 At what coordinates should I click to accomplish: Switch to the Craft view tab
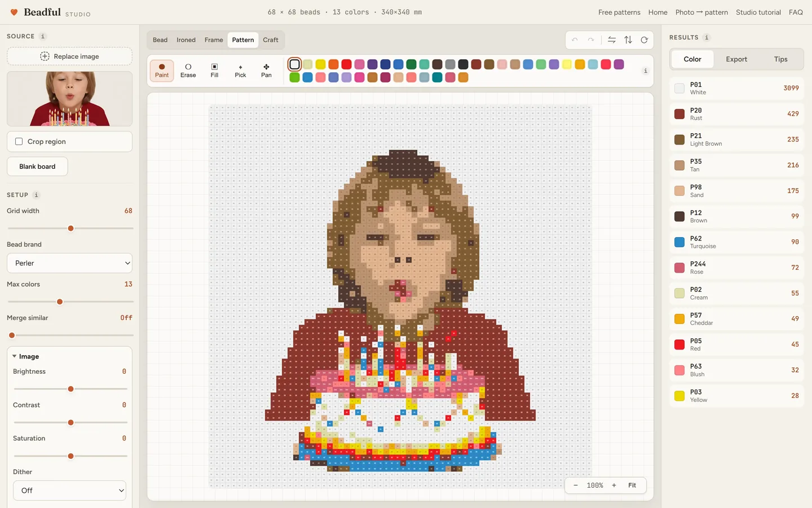point(271,40)
